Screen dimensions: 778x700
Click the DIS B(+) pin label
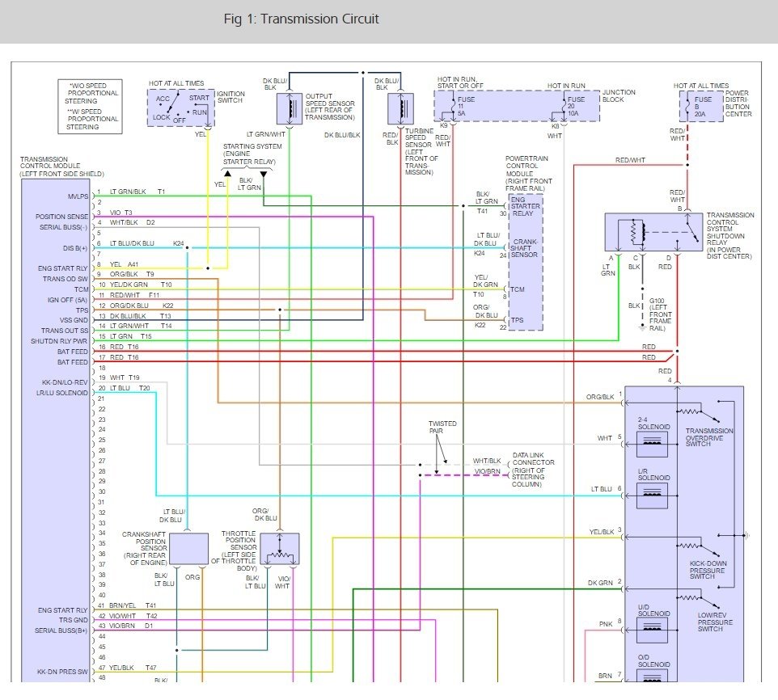[x=75, y=248]
